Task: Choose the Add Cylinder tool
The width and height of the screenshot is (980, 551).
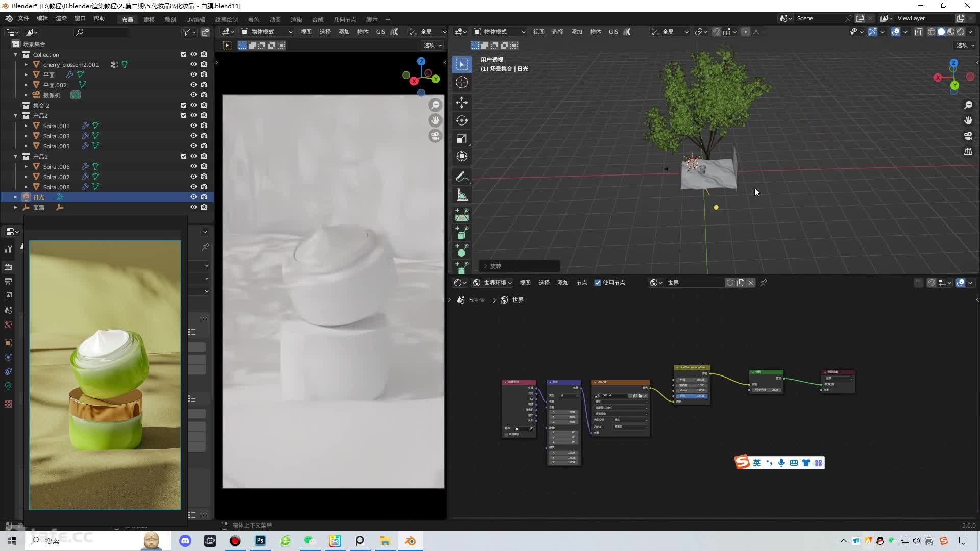Action: tap(462, 267)
